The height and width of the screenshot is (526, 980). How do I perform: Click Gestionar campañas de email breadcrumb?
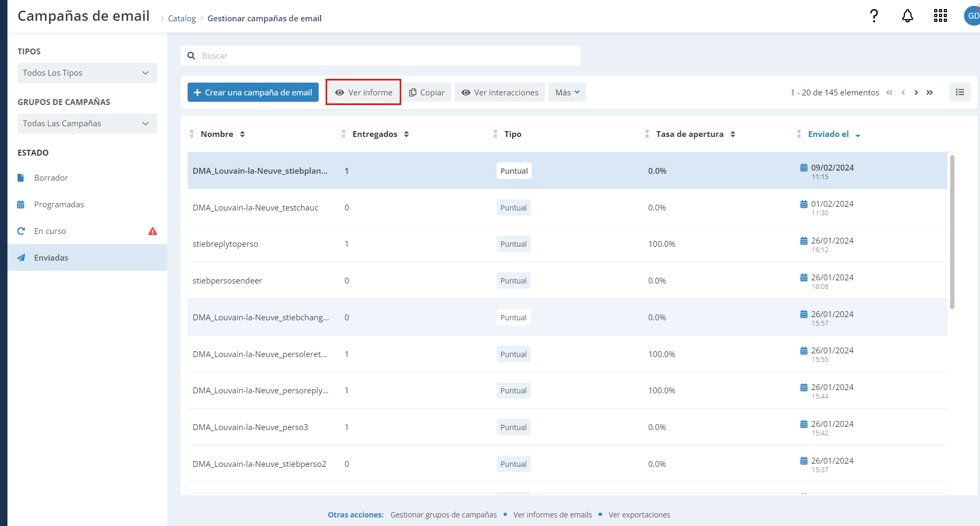tap(264, 19)
